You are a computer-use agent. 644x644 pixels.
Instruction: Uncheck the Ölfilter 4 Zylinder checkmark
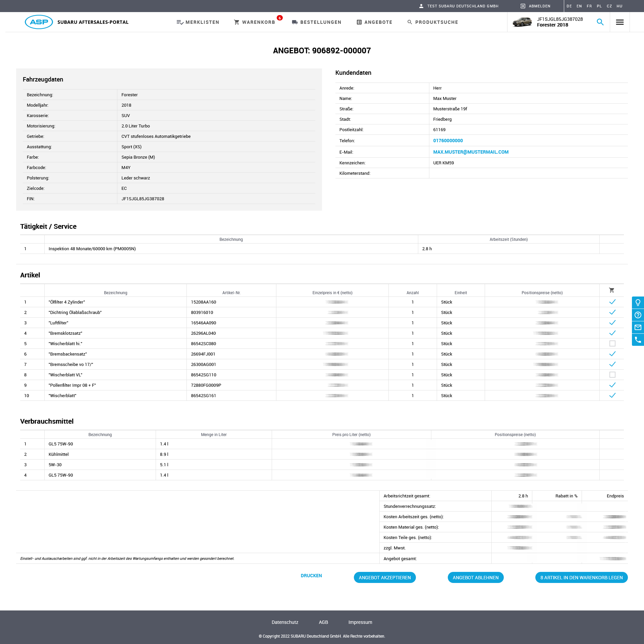pyautogui.click(x=612, y=302)
